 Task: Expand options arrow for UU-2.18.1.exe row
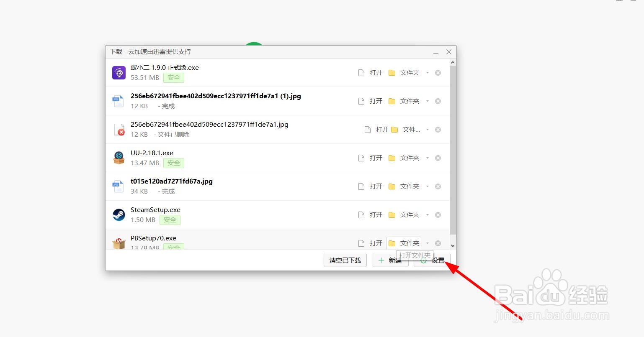pos(428,158)
